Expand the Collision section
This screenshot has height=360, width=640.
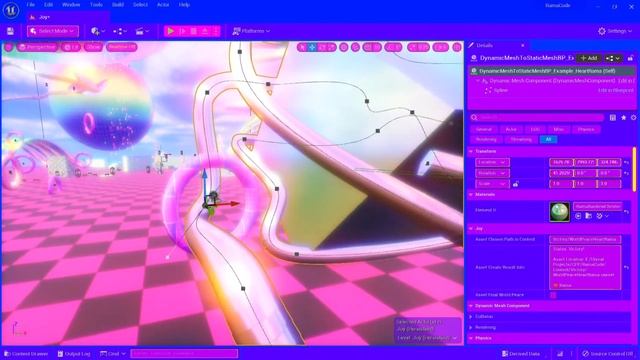(471, 317)
